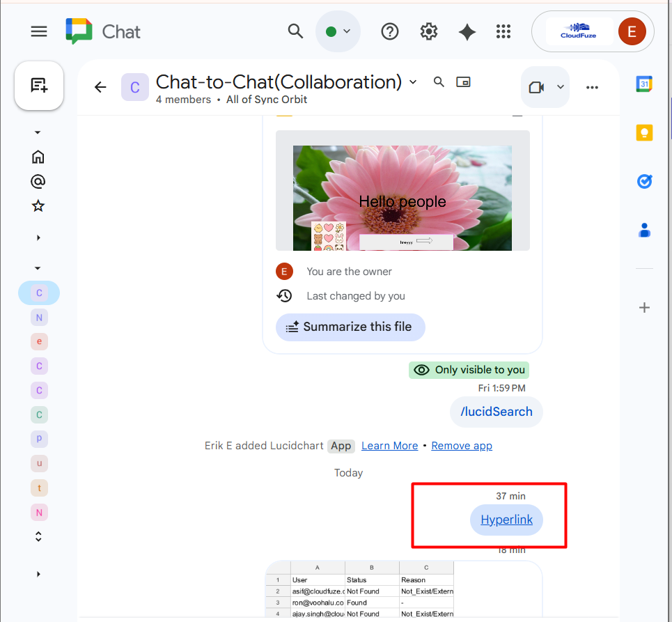672x622 pixels.
Task: Open the Google apps launcher
Action: tap(503, 31)
